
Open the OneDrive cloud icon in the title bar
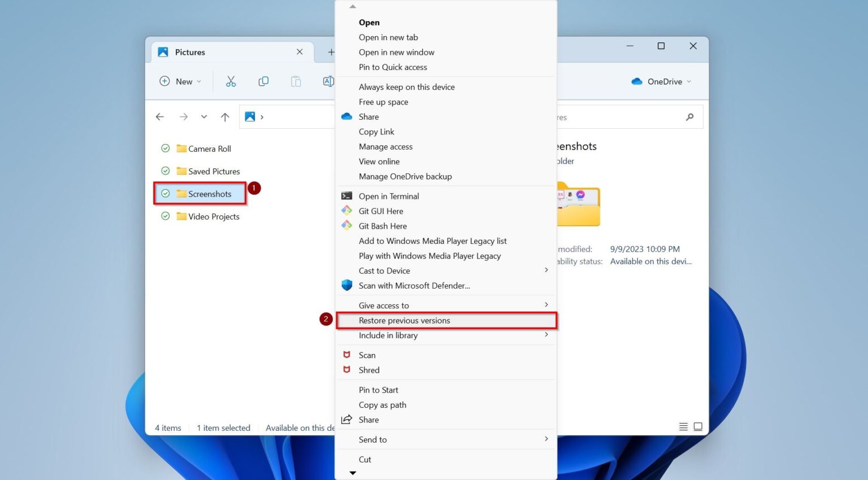click(x=638, y=81)
